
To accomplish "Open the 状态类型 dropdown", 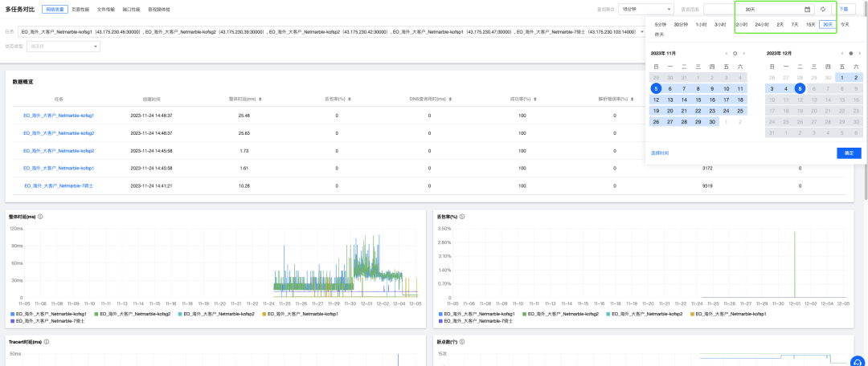I will coord(63,47).
